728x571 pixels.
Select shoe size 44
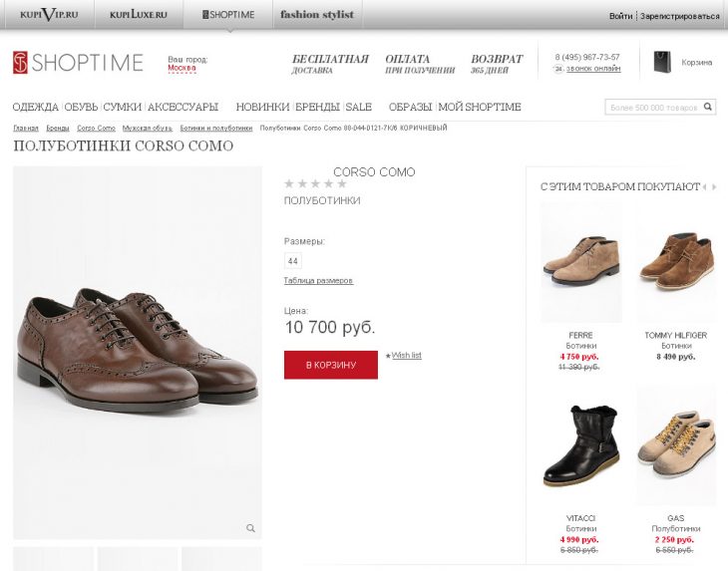292,261
